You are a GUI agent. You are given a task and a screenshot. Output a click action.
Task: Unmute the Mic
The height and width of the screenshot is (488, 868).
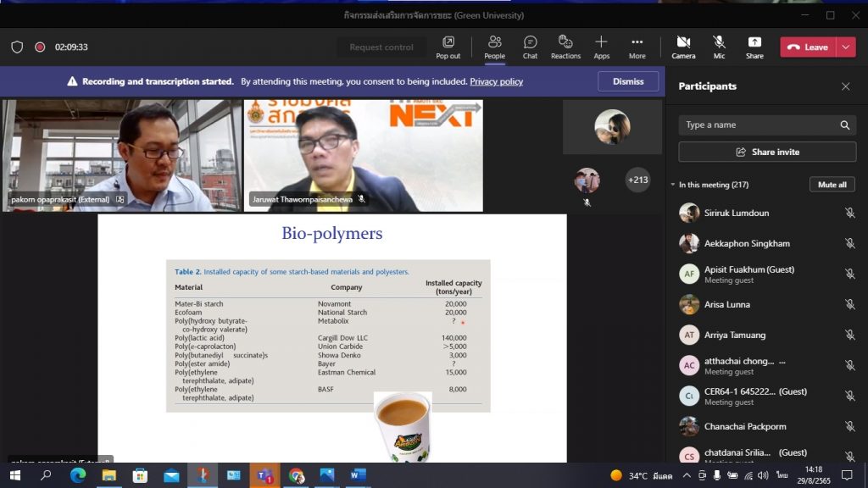click(x=719, y=47)
